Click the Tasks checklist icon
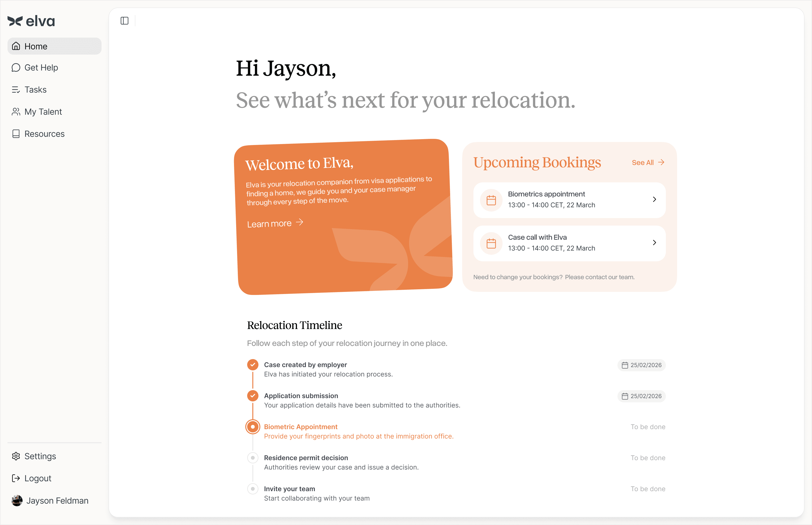The width and height of the screenshot is (812, 525). click(x=16, y=90)
